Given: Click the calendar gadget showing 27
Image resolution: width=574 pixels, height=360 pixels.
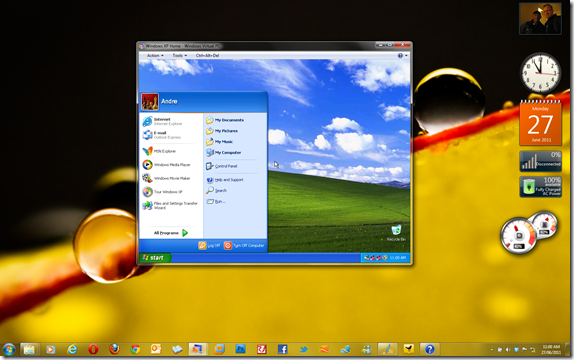Looking at the screenshot, I should pos(540,123).
